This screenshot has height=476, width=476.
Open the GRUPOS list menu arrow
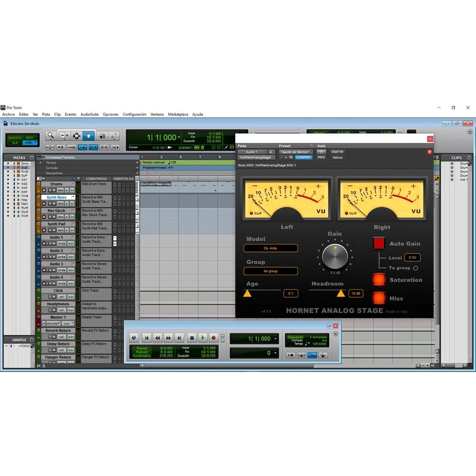[32, 340]
